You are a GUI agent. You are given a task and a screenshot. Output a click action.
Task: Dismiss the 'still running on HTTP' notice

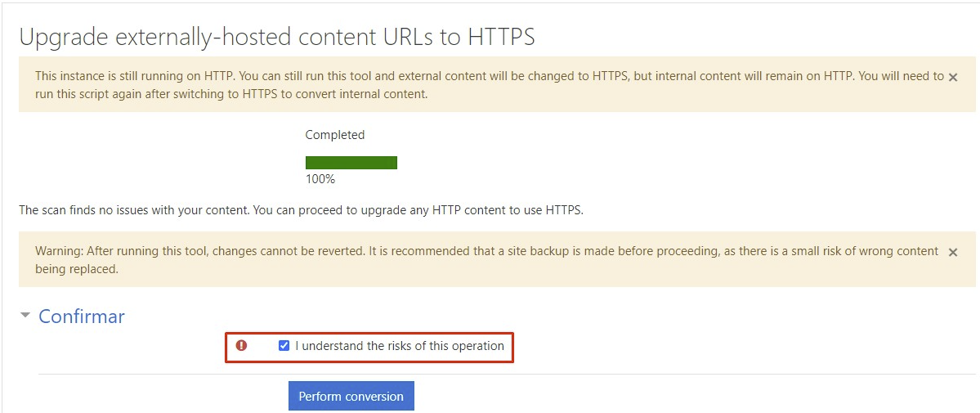[x=952, y=78]
